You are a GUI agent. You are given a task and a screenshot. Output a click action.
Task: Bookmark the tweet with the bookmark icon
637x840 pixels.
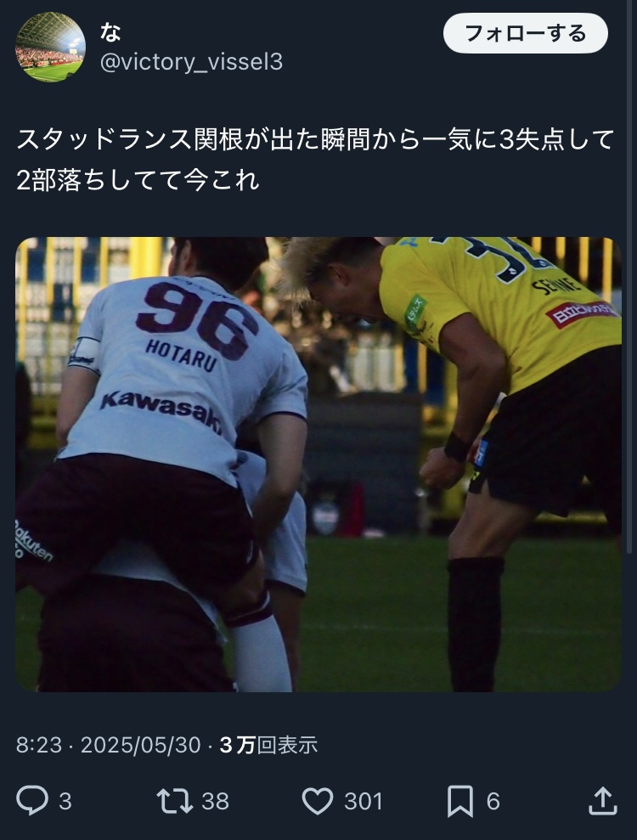click(460, 801)
